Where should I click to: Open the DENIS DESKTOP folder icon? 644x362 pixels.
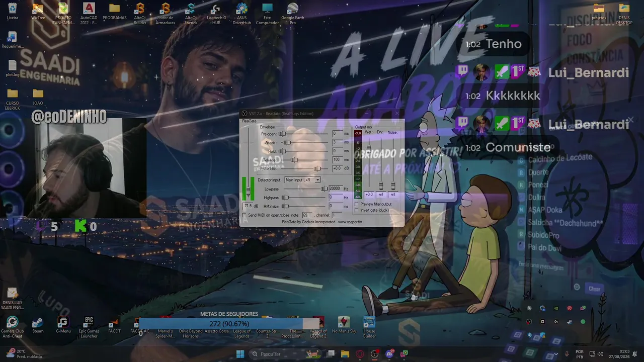624,13
